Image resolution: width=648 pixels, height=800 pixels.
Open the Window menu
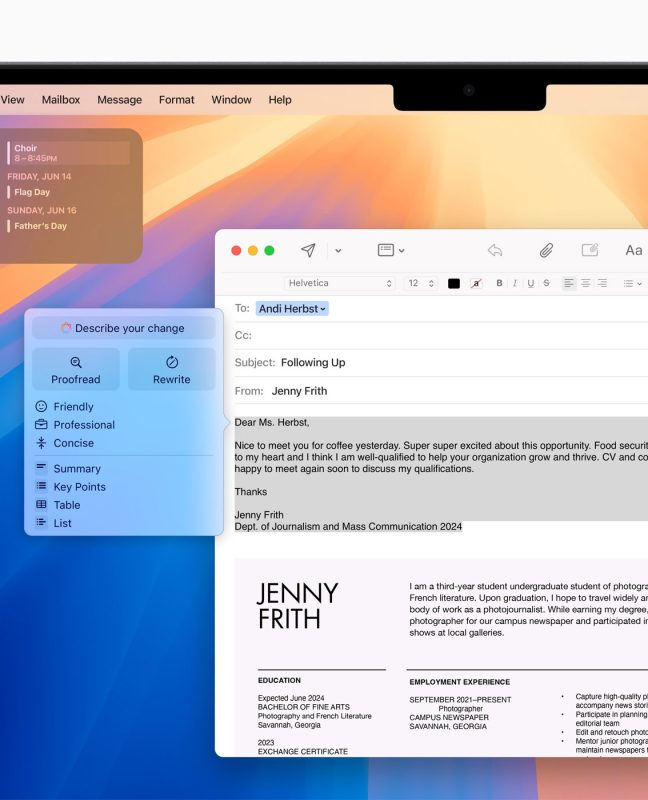(232, 99)
